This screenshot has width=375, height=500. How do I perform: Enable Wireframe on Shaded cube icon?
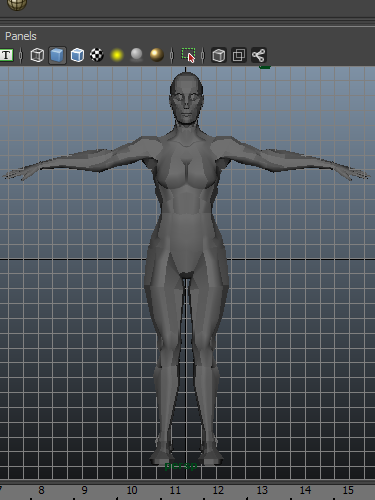pos(77,55)
